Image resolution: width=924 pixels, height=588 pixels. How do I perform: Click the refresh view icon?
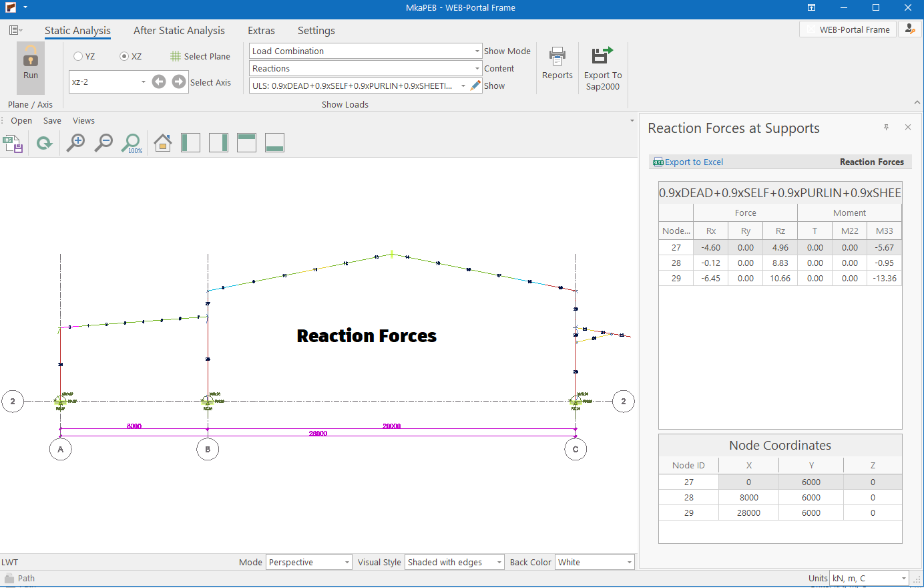point(44,143)
